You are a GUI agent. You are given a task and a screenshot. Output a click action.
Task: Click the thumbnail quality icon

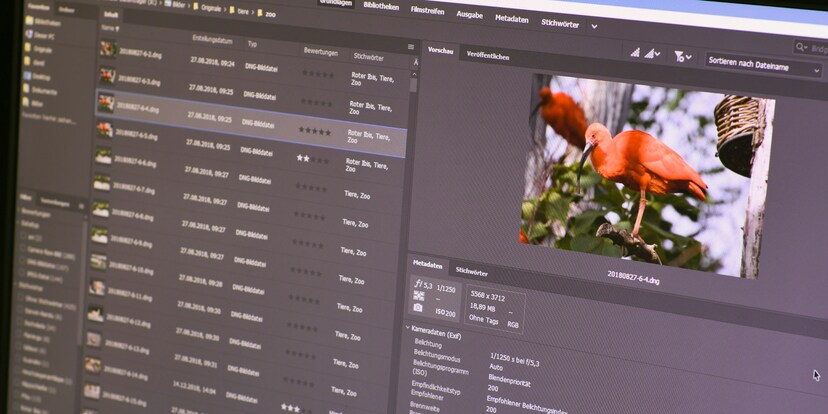click(635, 53)
